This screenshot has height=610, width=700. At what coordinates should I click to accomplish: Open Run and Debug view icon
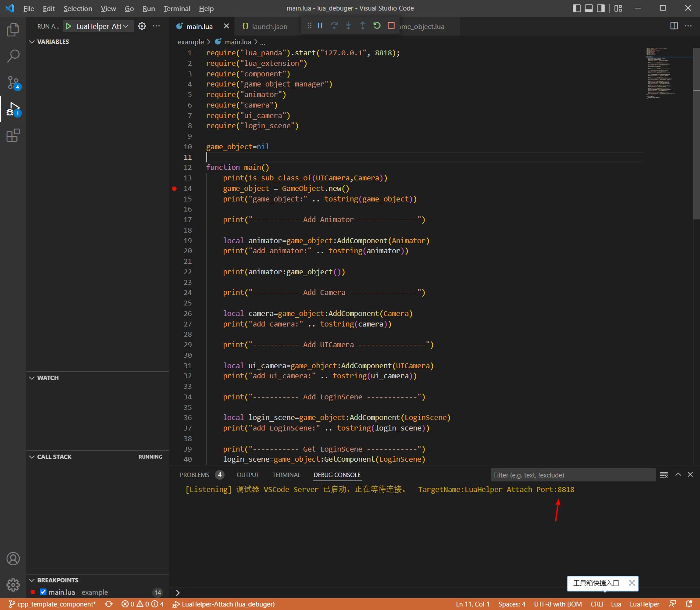(x=13, y=109)
